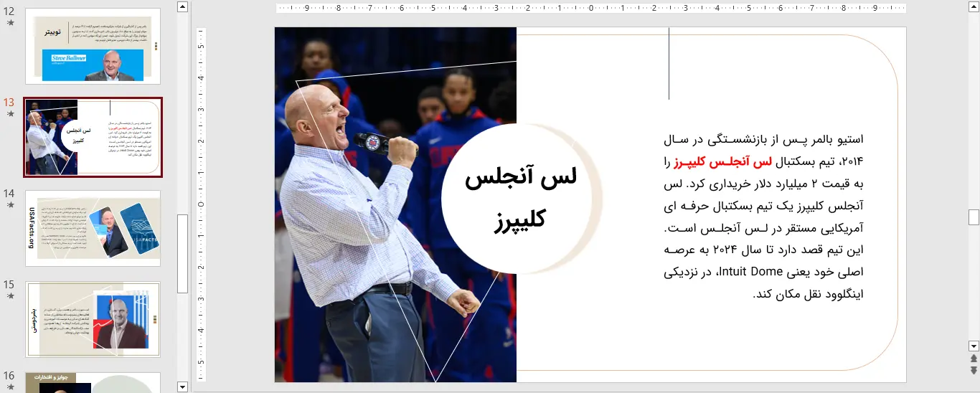
Task: Open slide 14 USAFacts.org thumbnail
Action: 93,228
